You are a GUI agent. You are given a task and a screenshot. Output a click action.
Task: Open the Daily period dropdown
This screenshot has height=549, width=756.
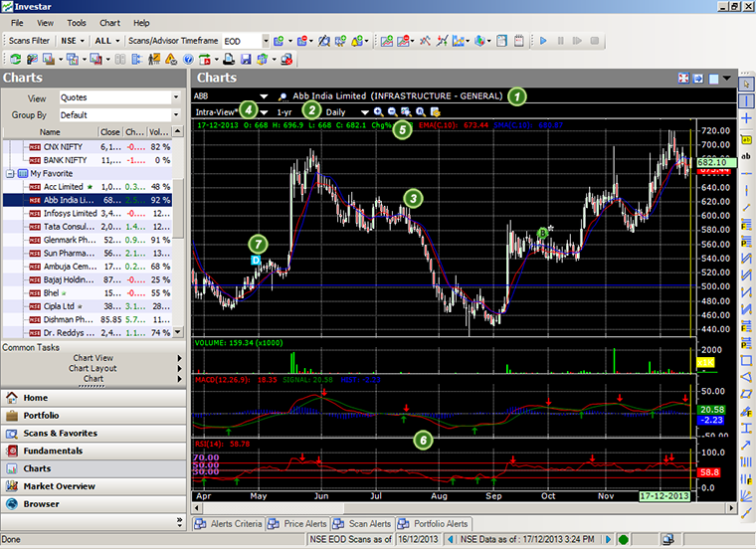364,112
